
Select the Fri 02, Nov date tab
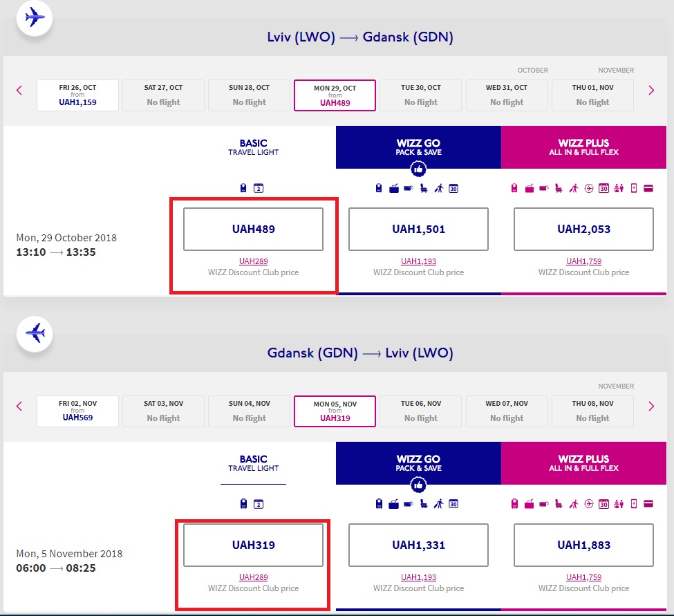coord(77,411)
